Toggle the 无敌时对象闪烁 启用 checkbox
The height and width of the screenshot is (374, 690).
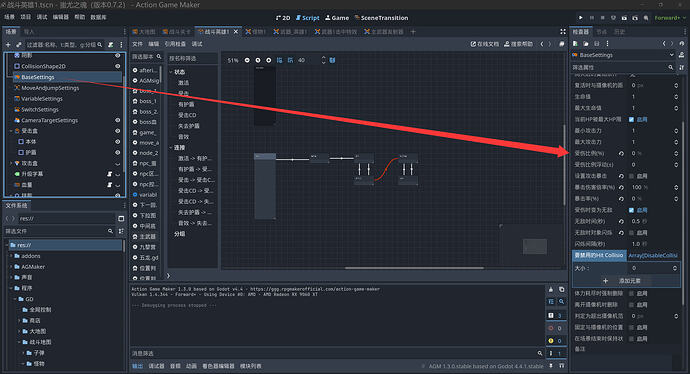pyautogui.click(x=631, y=232)
